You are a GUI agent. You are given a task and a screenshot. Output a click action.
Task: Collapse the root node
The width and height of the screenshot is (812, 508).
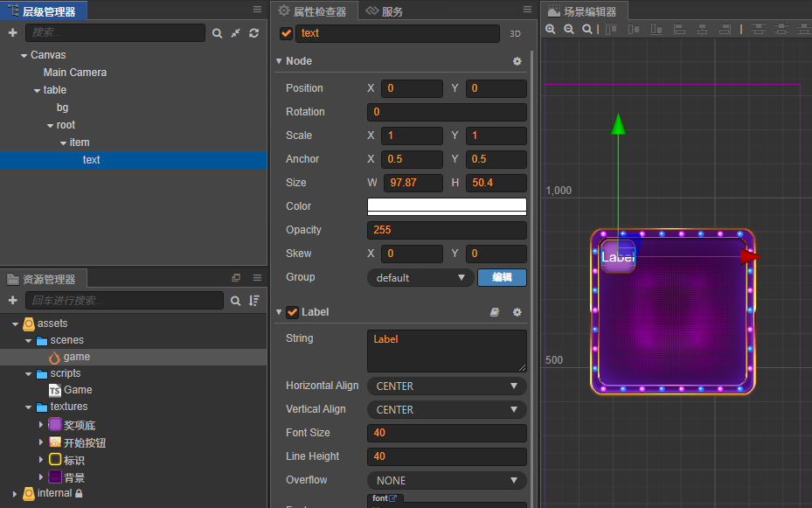point(50,126)
